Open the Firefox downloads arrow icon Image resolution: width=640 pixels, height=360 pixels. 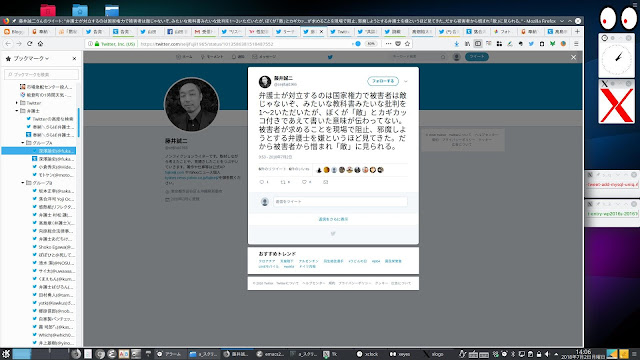[x=456, y=44]
